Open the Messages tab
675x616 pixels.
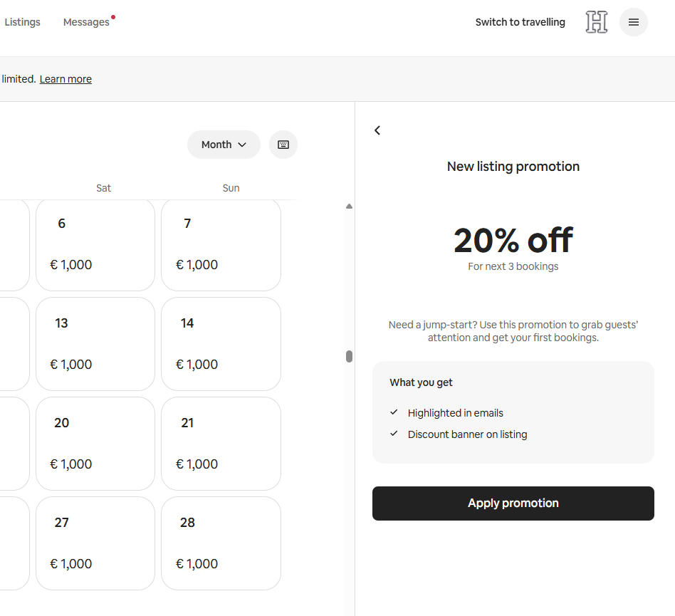pos(86,22)
